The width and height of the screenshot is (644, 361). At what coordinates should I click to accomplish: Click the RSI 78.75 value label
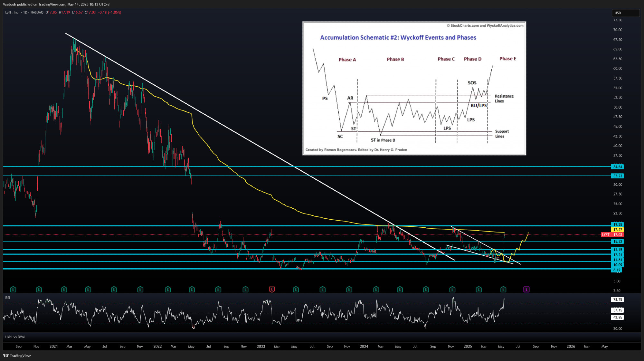point(618,299)
